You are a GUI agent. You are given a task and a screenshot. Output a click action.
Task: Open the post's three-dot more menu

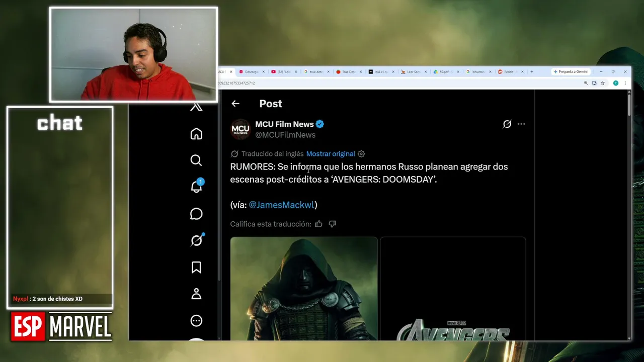[521, 124]
